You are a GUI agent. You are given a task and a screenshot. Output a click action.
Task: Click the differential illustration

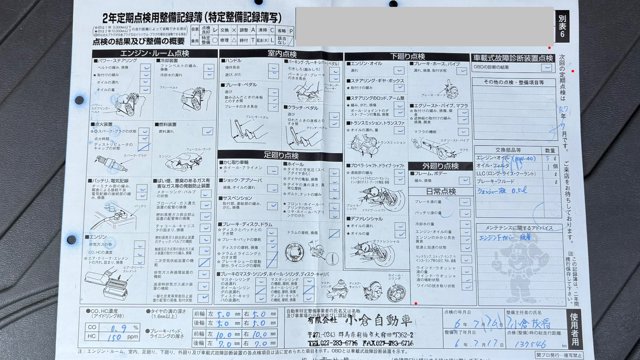[x=373, y=252]
